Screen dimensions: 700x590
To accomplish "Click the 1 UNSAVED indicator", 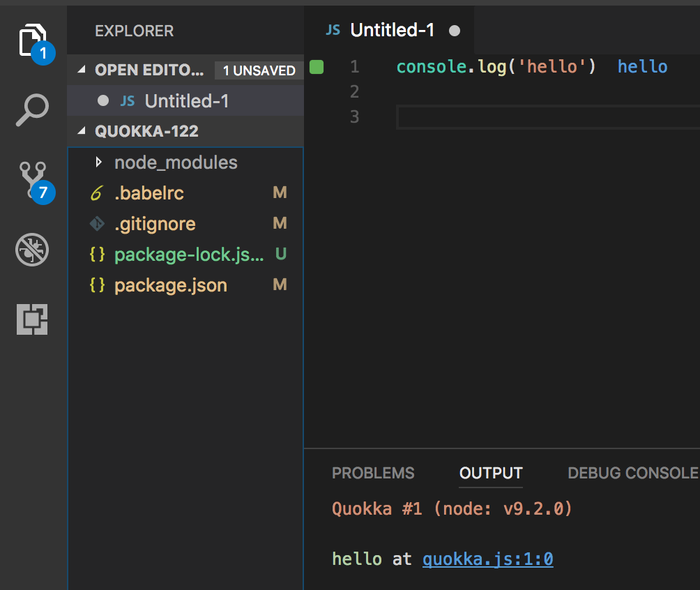I will [x=259, y=70].
